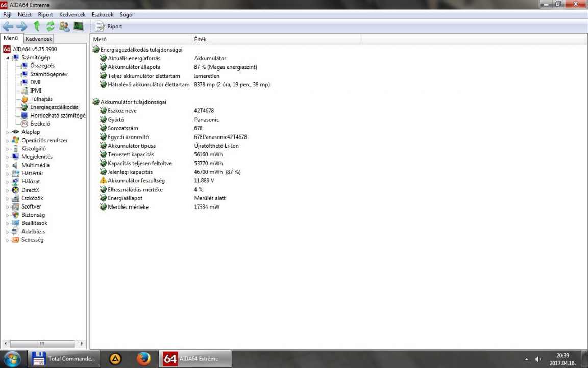Collapse the Számítógép tree node
The height and width of the screenshot is (368, 588).
pyautogui.click(x=7, y=58)
